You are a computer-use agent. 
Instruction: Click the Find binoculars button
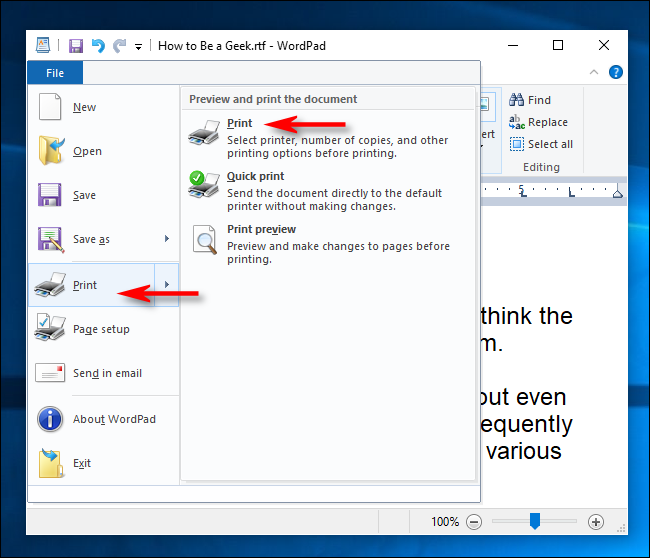[x=530, y=100]
